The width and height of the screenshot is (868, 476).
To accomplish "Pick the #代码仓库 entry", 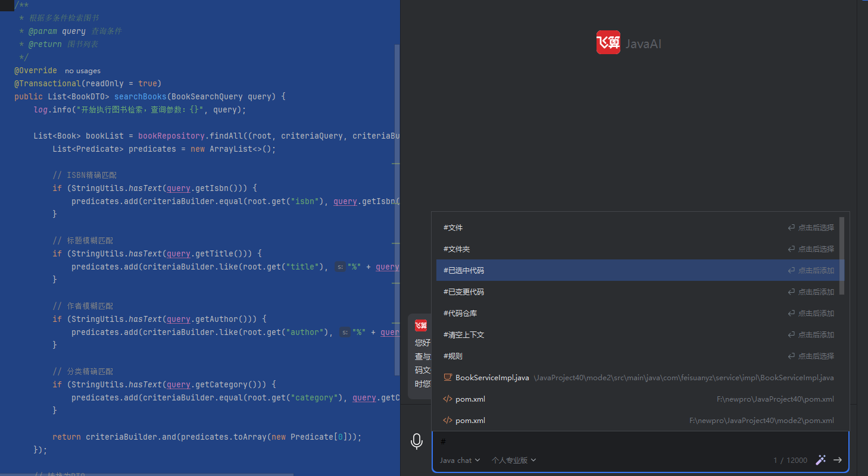I will tap(460, 314).
